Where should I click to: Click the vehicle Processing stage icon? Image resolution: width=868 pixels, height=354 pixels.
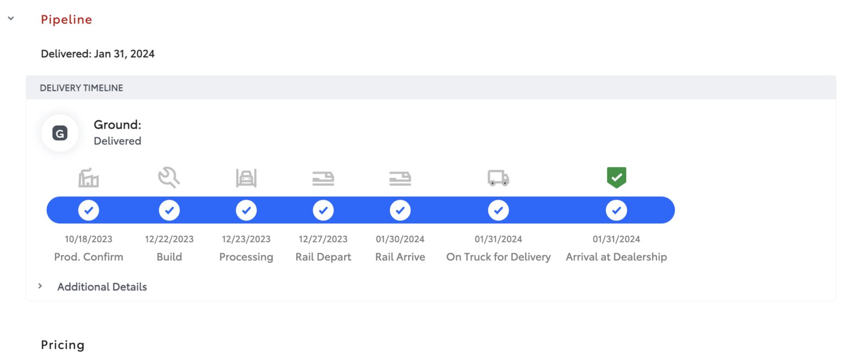[246, 177]
